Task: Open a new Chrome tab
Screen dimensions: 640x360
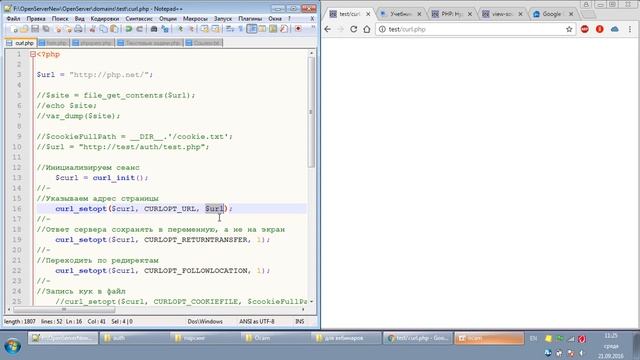Action: pyautogui.click(x=588, y=14)
